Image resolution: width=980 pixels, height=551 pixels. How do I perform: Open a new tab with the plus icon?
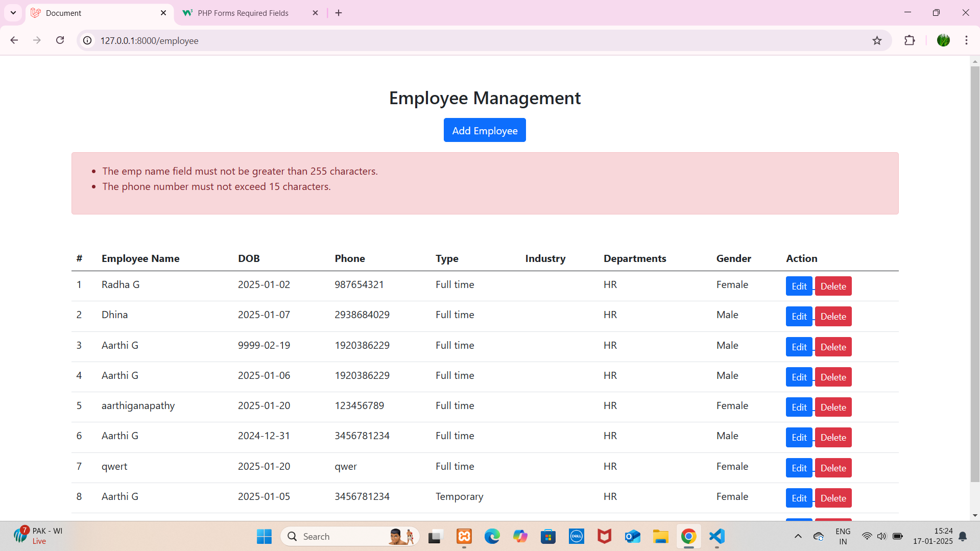pyautogui.click(x=339, y=13)
